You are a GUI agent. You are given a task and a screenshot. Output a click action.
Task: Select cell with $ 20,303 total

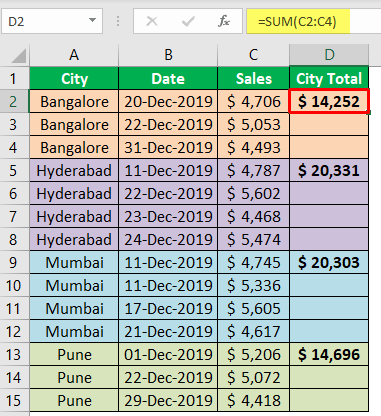(x=329, y=263)
